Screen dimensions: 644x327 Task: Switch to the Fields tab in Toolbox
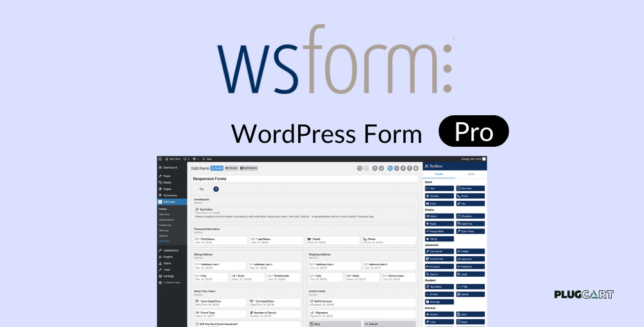click(x=439, y=174)
